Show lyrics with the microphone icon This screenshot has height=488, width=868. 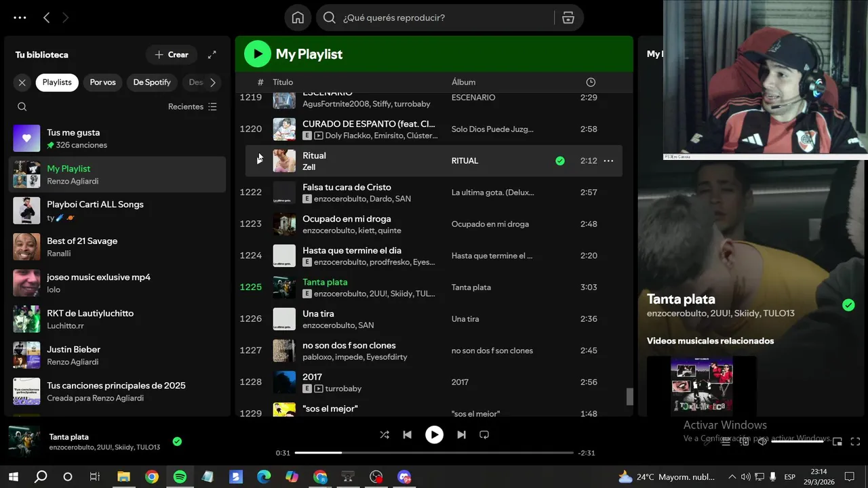[x=707, y=441]
